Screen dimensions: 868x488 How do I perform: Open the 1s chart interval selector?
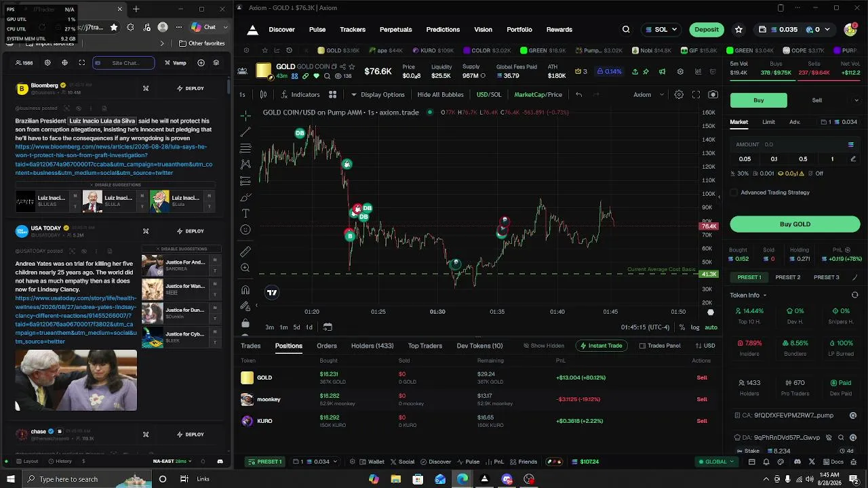coord(242,95)
